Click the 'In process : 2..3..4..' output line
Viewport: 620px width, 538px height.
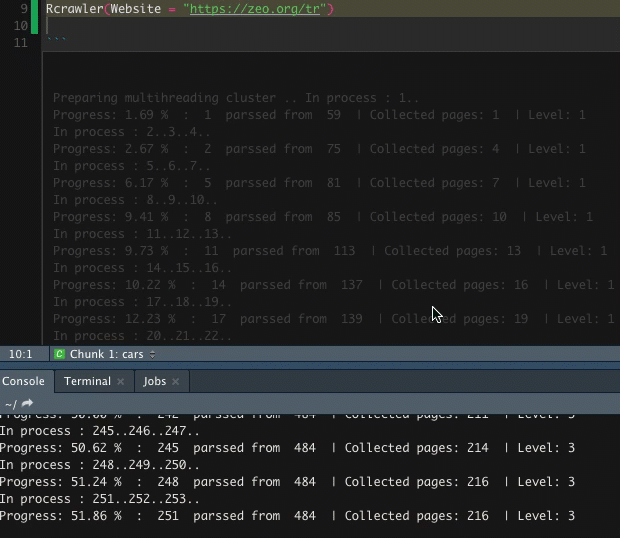pyautogui.click(x=132, y=132)
